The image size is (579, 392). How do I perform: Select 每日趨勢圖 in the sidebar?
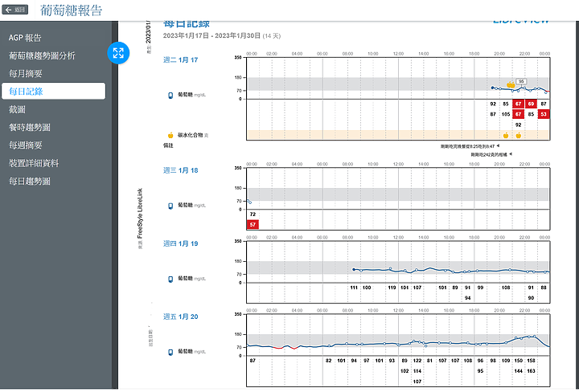point(30,182)
